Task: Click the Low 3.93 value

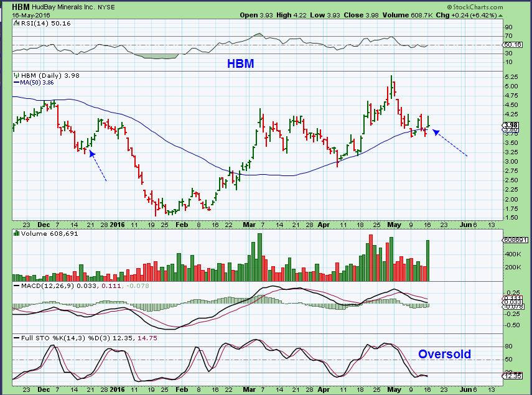Action: pos(325,16)
